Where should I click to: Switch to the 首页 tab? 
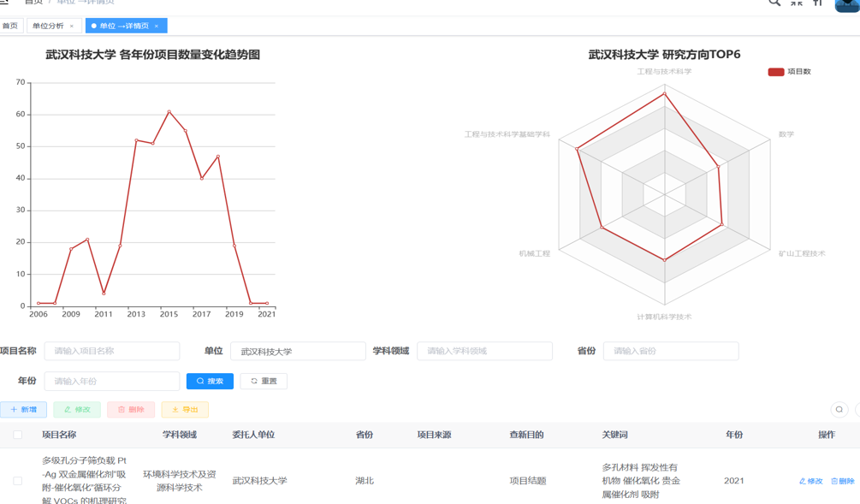[10, 26]
